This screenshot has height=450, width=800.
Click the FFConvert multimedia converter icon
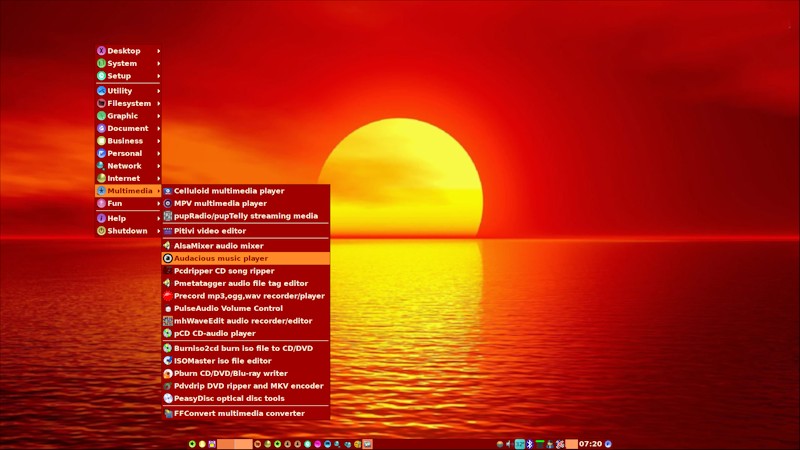tap(168, 413)
